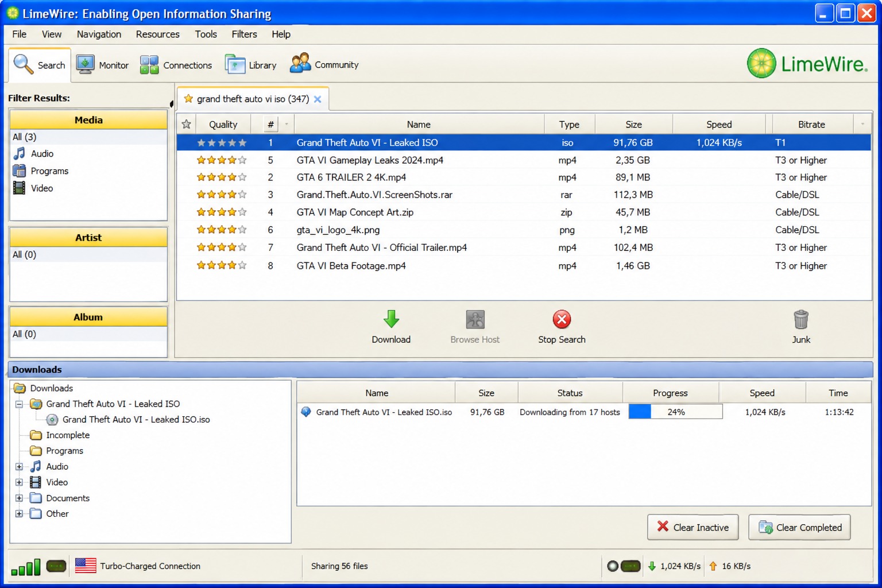Viewport: 882px width, 588px height.
Task: Open the Filters menu
Action: (x=244, y=34)
